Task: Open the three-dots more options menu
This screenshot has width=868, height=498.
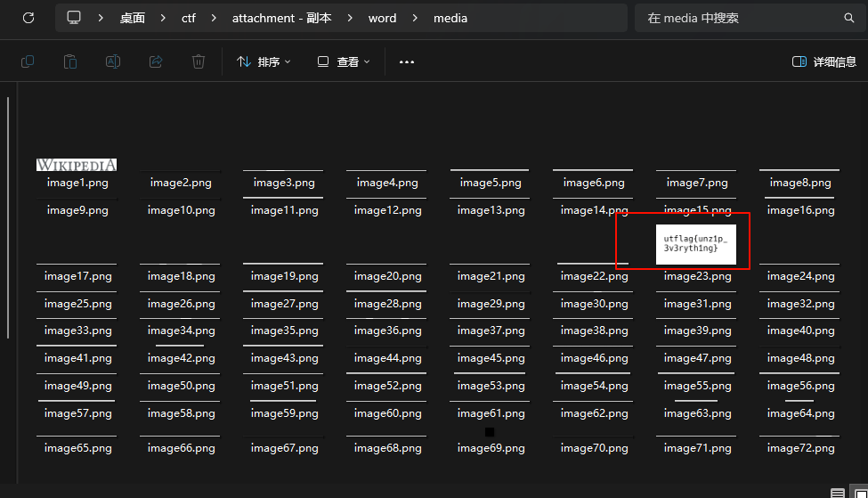Action: tap(407, 62)
